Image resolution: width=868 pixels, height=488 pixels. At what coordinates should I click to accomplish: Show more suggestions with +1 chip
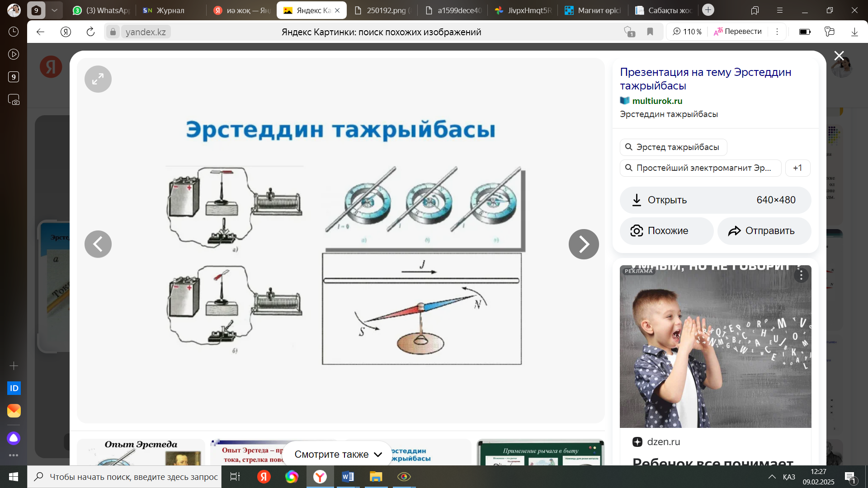(x=797, y=168)
